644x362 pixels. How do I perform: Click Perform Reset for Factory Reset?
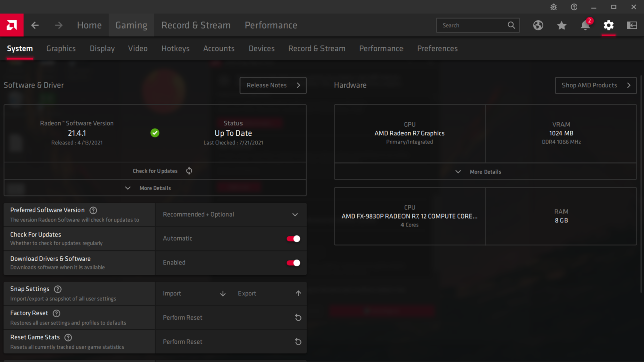point(231,317)
